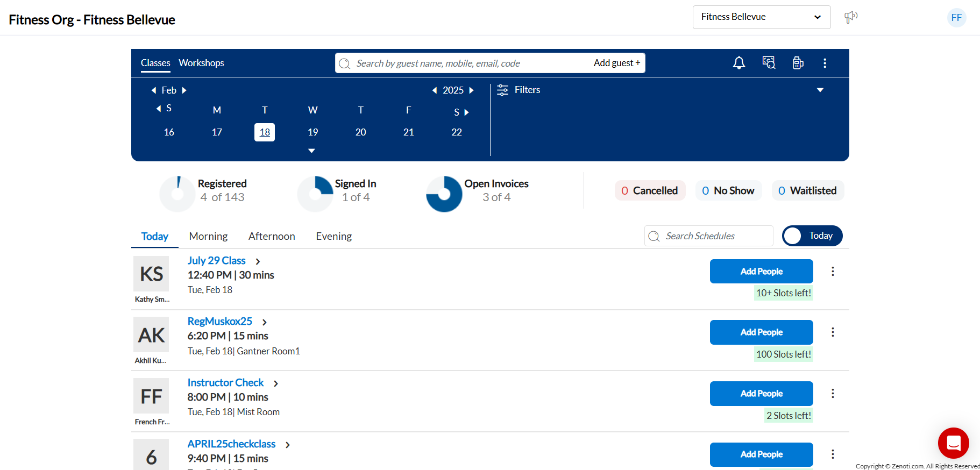Add People to July 29 Class
The height and width of the screenshot is (470, 980).
pos(762,272)
